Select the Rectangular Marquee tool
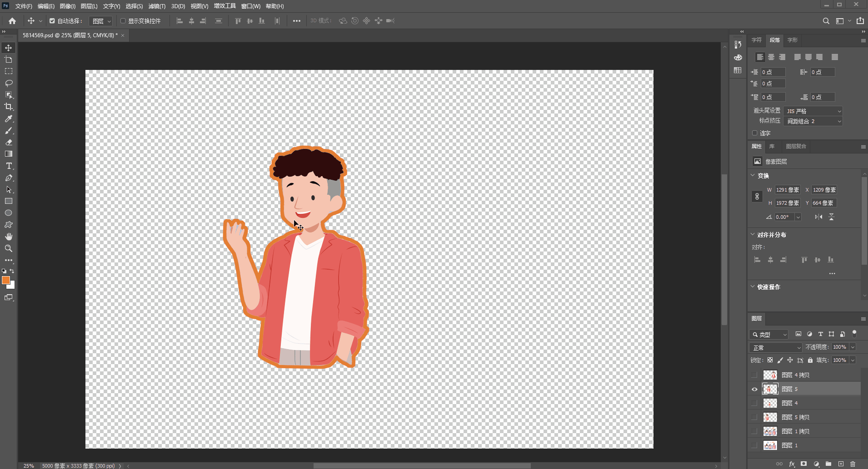This screenshot has height=469, width=868. pyautogui.click(x=9, y=71)
